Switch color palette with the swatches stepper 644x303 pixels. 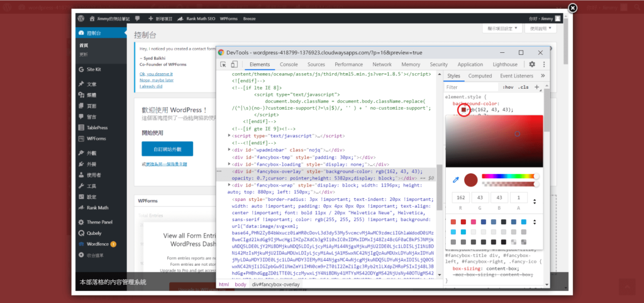tap(535, 222)
